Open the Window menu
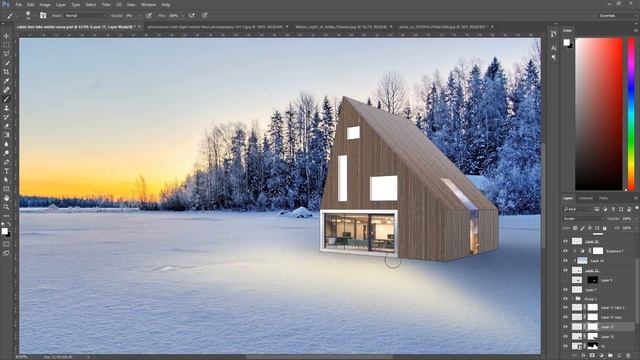 [x=148, y=4]
